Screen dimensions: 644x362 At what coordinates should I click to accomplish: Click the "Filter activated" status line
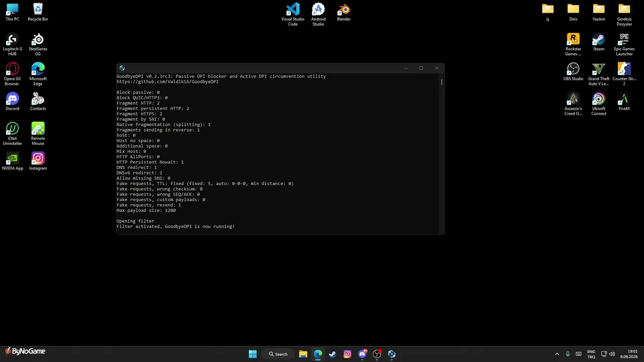(x=176, y=226)
